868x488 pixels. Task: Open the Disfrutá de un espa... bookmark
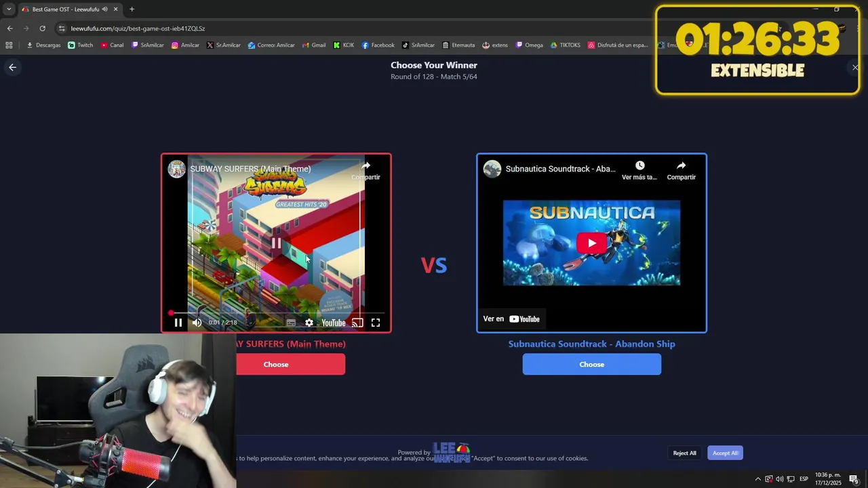click(618, 45)
